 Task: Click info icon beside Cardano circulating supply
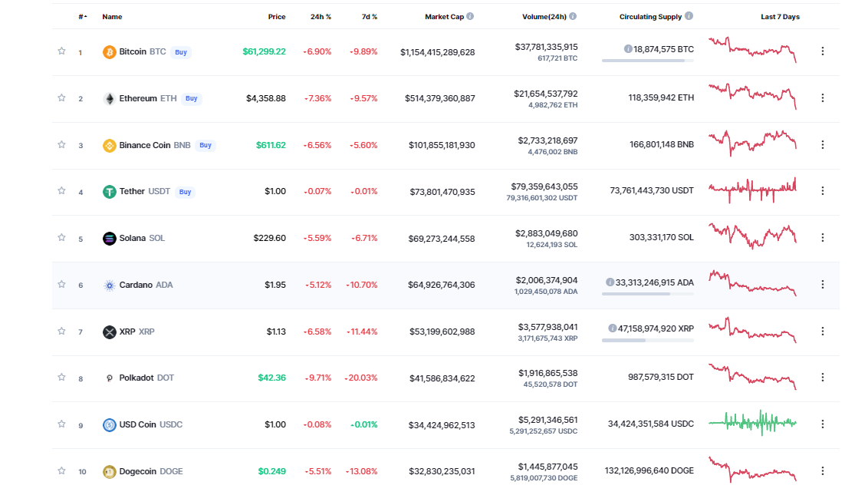coord(610,282)
